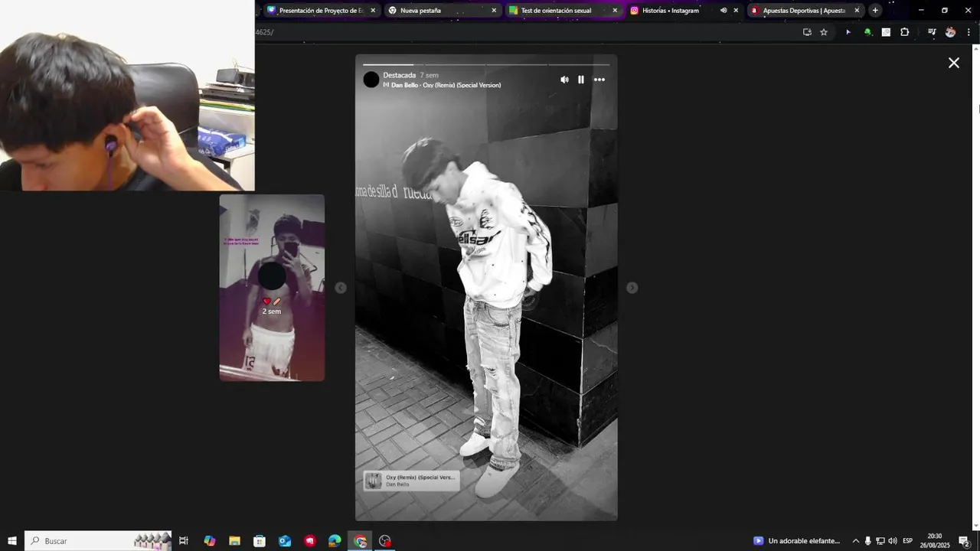Open the previous highlight thumbnail labeled 2 sem
980x551 pixels.
tap(272, 288)
